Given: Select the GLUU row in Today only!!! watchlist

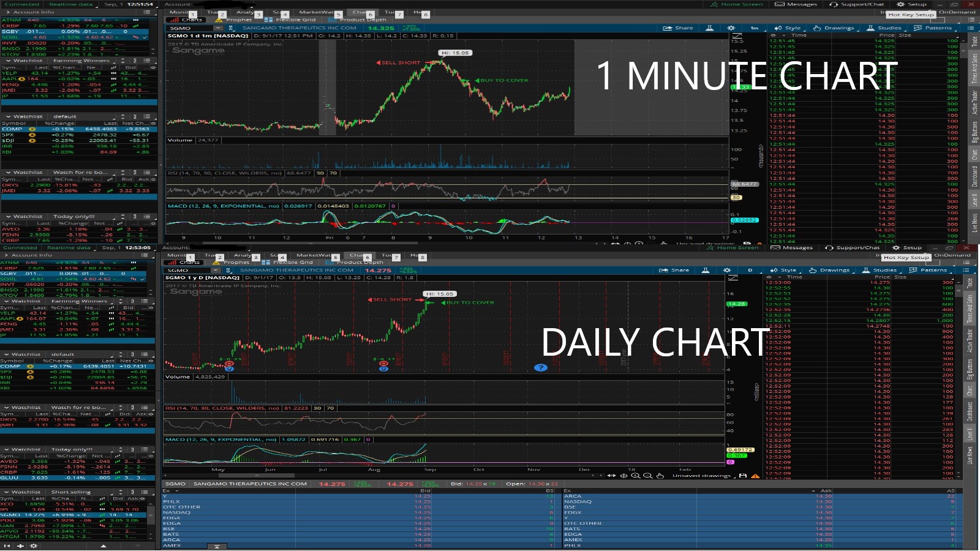Looking at the screenshot, I should [x=77, y=478].
